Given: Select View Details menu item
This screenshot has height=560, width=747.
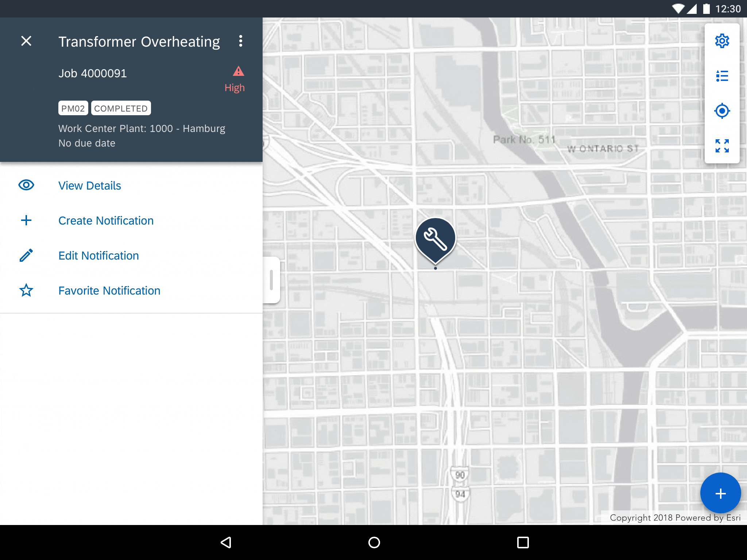Looking at the screenshot, I should click(x=89, y=185).
